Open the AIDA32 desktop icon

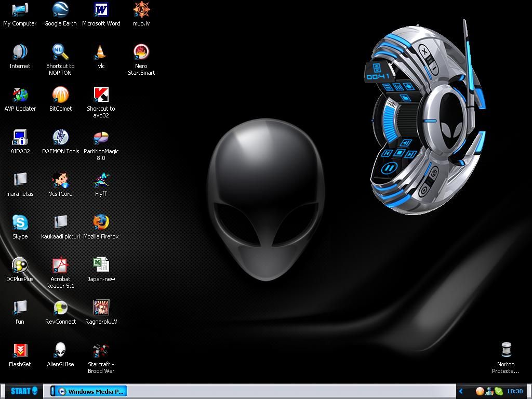pos(20,142)
